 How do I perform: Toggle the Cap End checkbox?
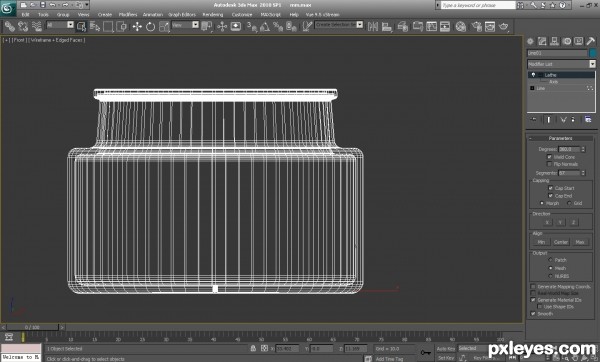[x=550, y=196]
